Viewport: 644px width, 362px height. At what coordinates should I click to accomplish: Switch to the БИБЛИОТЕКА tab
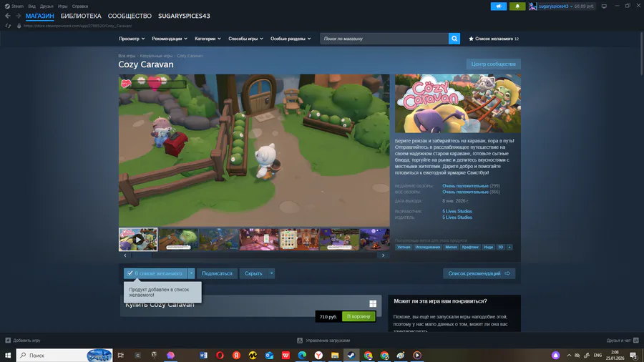tap(81, 16)
